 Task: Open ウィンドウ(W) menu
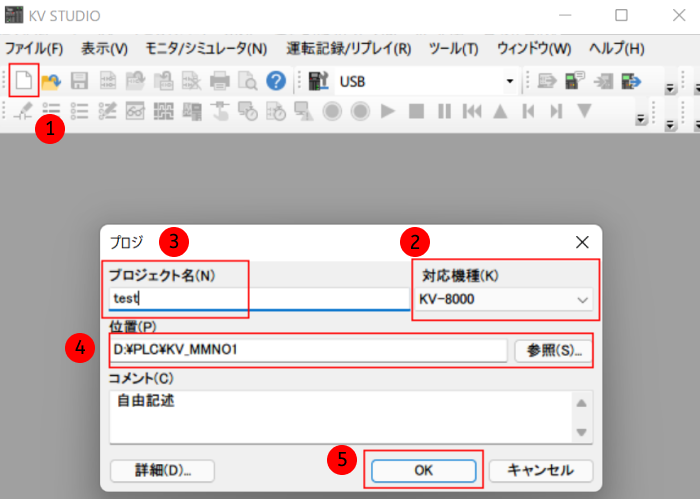coord(534,48)
